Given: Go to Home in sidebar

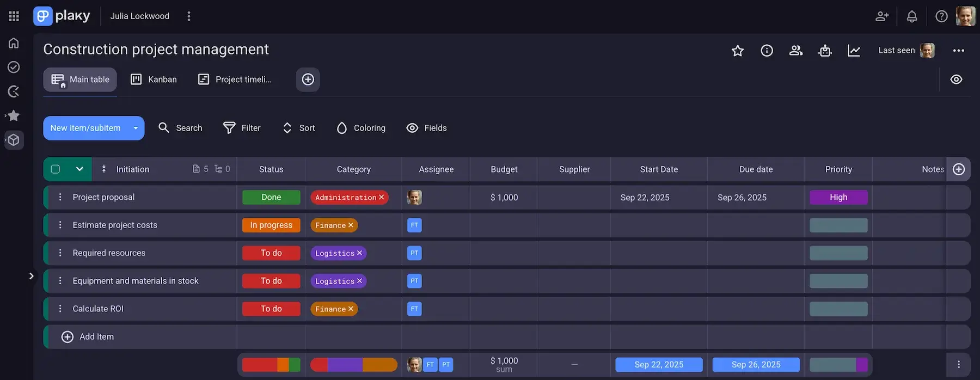Looking at the screenshot, I should (x=14, y=43).
